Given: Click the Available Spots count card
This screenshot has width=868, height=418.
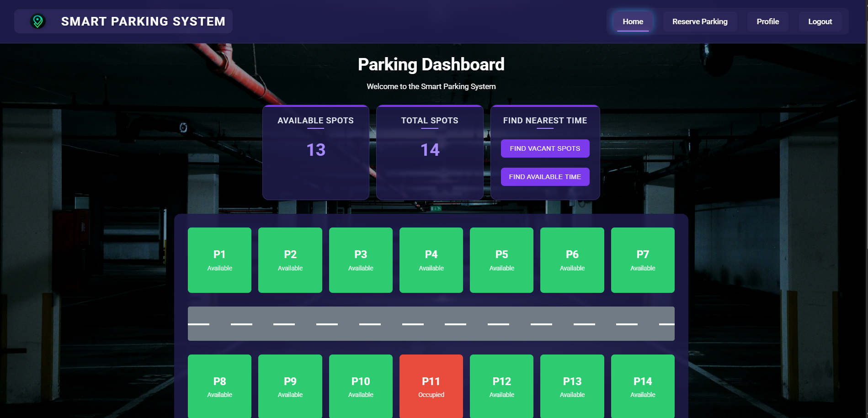Looking at the screenshot, I should click(315, 152).
